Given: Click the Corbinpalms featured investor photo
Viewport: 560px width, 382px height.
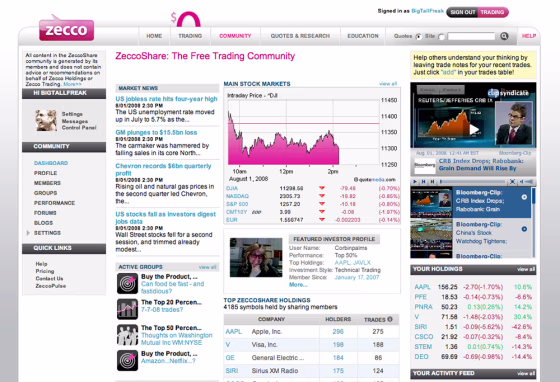Looking at the screenshot, I should coord(256,257).
